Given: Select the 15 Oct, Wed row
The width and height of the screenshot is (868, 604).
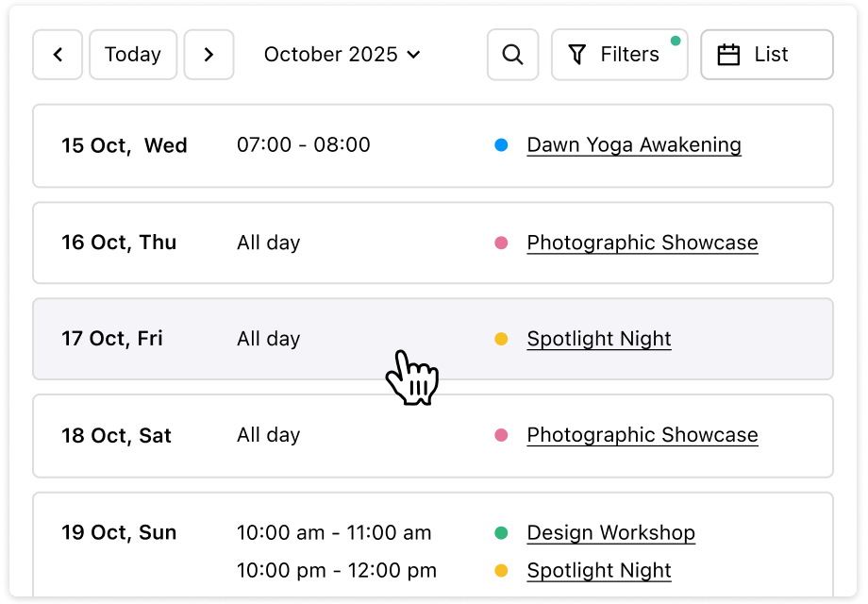Looking at the screenshot, I should pyautogui.click(x=125, y=146).
